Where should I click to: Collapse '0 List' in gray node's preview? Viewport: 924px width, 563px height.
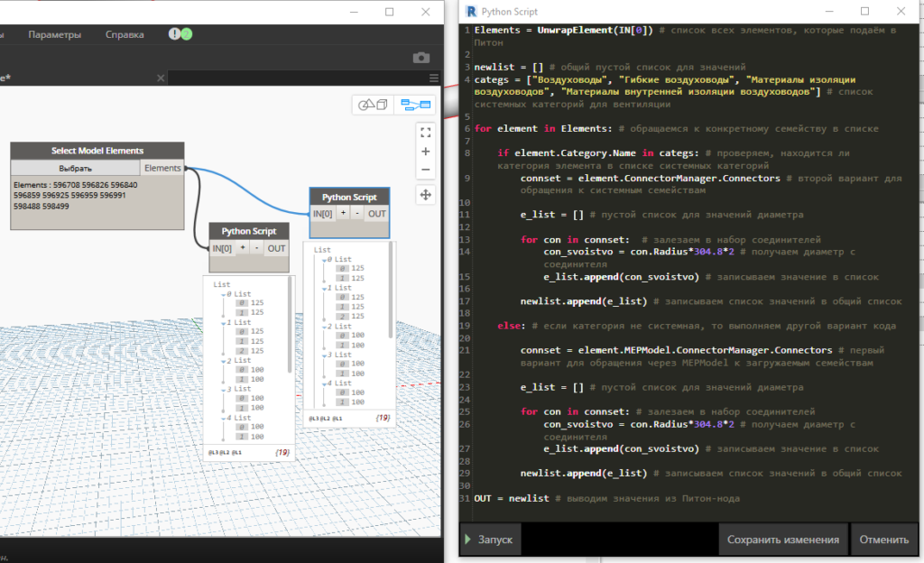pos(224,294)
